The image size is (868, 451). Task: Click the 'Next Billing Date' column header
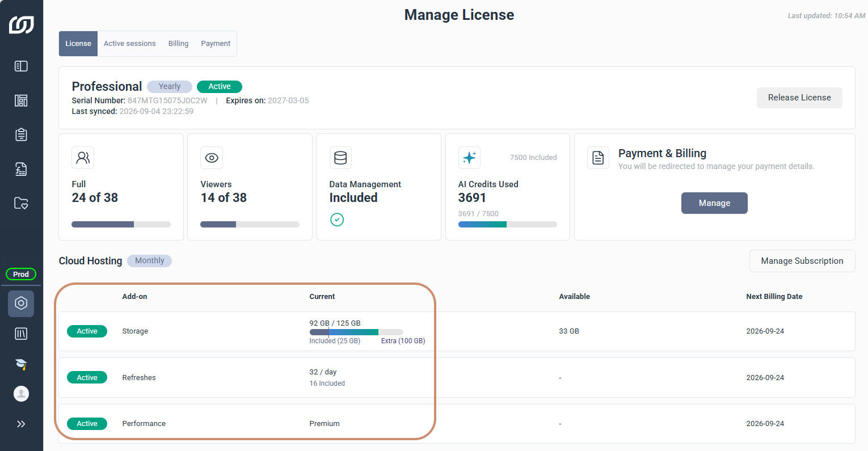774,297
